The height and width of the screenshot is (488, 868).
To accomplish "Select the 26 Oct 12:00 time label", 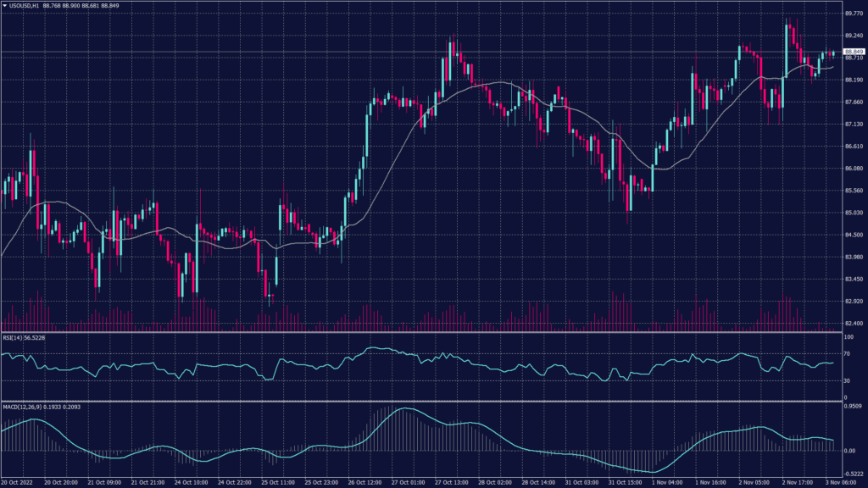I will click(363, 483).
